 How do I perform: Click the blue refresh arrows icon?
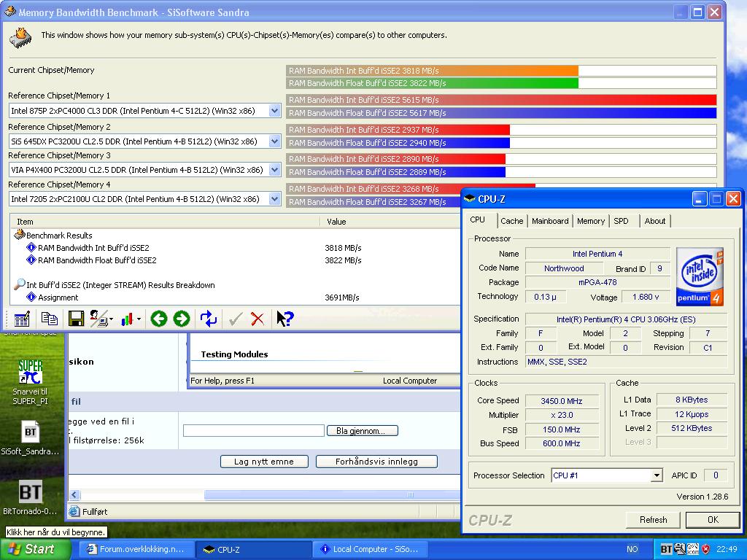(208, 319)
